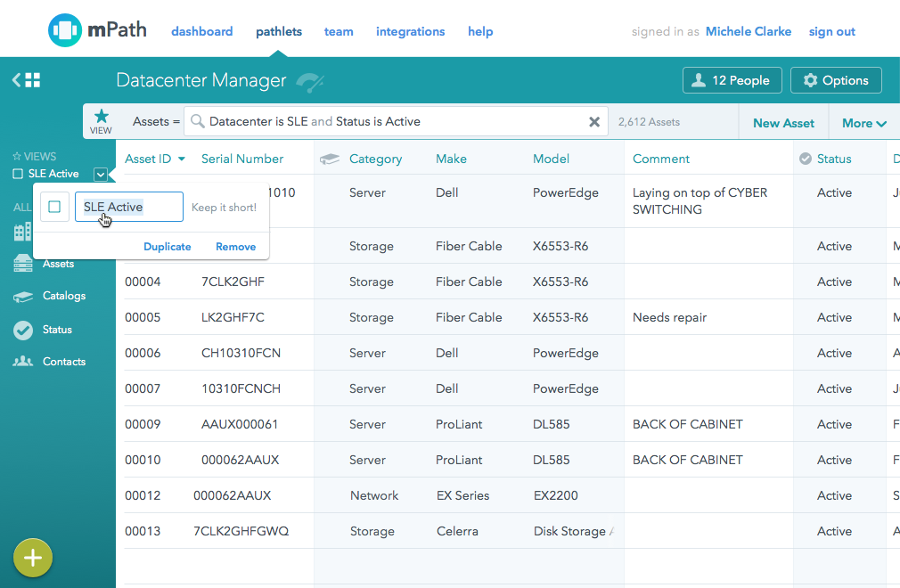900x588 pixels.
Task: Click the view name text field
Action: (x=128, y=207)
